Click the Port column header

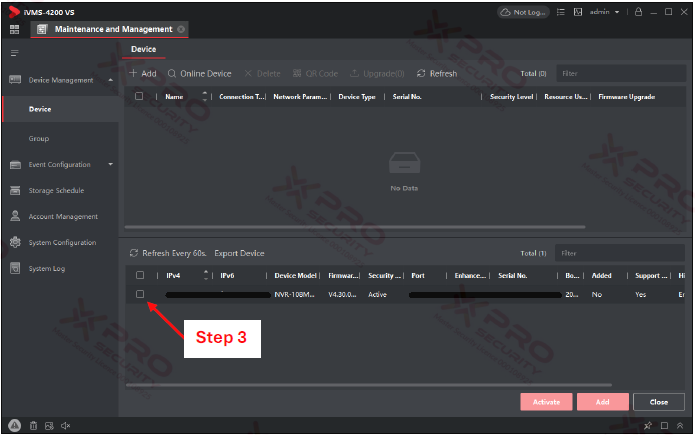pos(418,276)
